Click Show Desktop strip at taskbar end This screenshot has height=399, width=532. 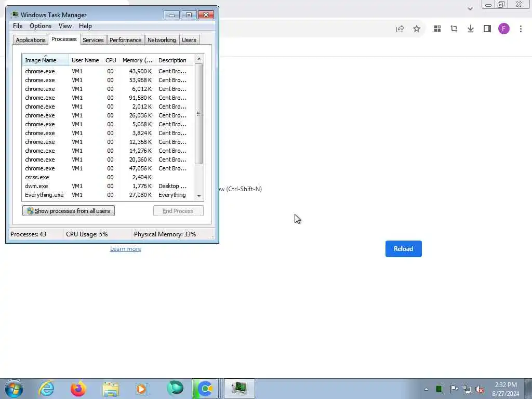[528, 389]
